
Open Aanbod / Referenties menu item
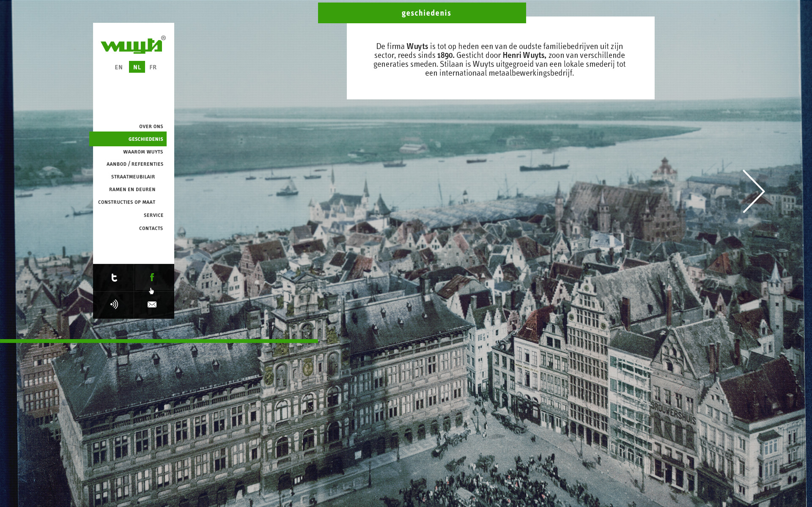[135, 164]
